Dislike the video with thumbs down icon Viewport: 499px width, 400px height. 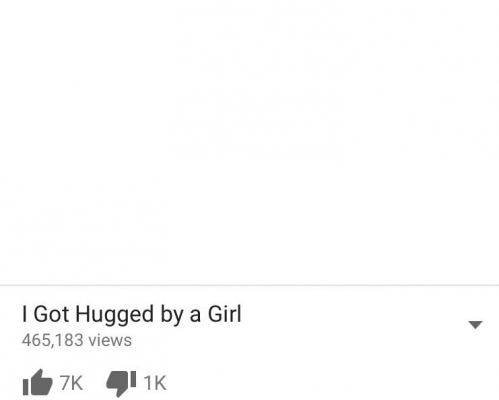click(x=121, y=383)
